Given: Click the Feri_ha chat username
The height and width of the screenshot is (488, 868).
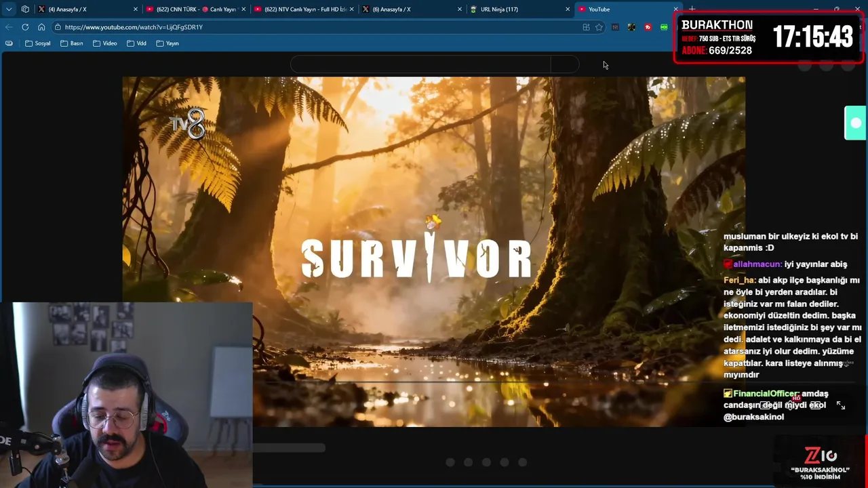Looking at the screenshot, I should (739, 280).
